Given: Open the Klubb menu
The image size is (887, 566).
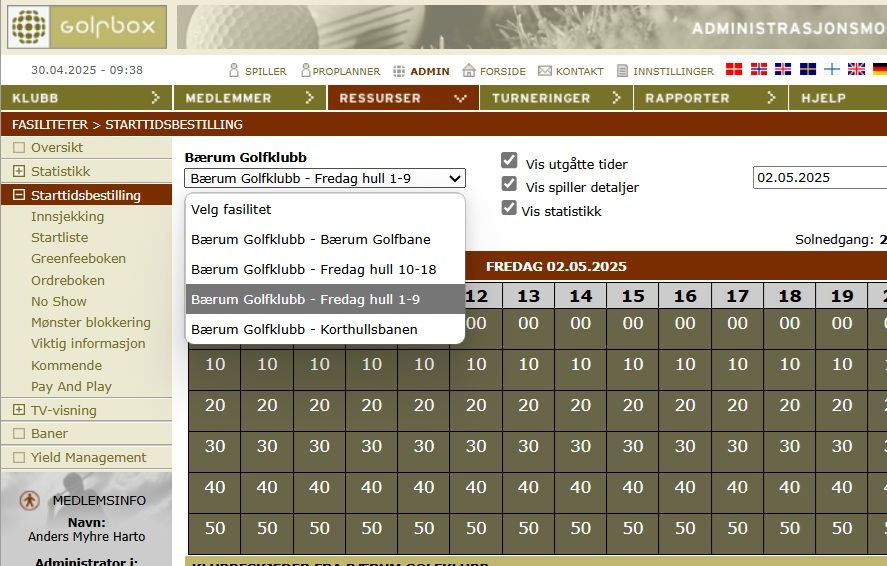Looking at the screenshot, I should click(x=87, y=98).
